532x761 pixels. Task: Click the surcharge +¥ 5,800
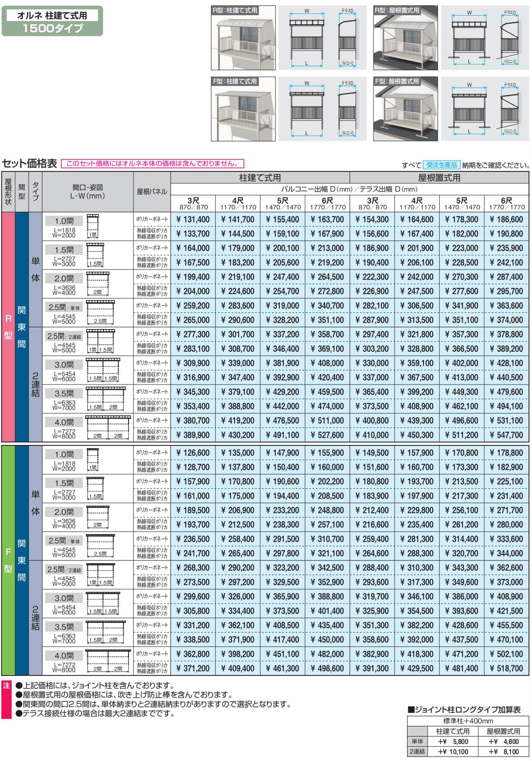tap(453, 742)
